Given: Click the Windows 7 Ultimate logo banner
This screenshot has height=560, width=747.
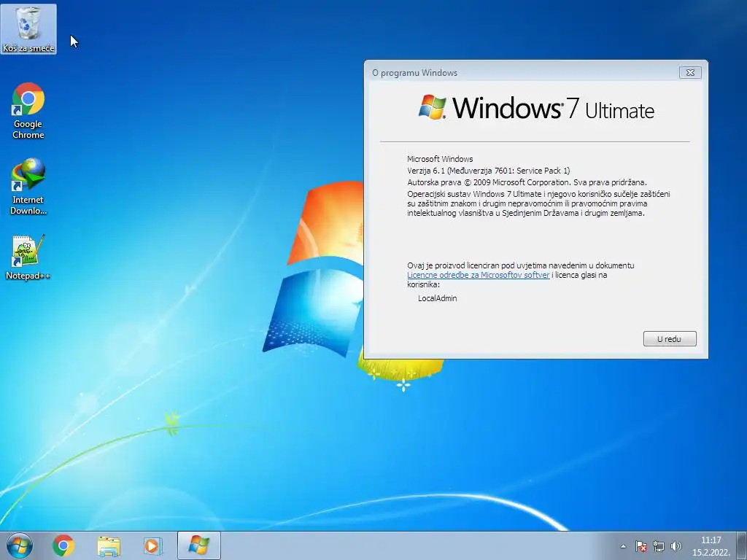Looking at the screenshot, I should click(x=536, y=108).
